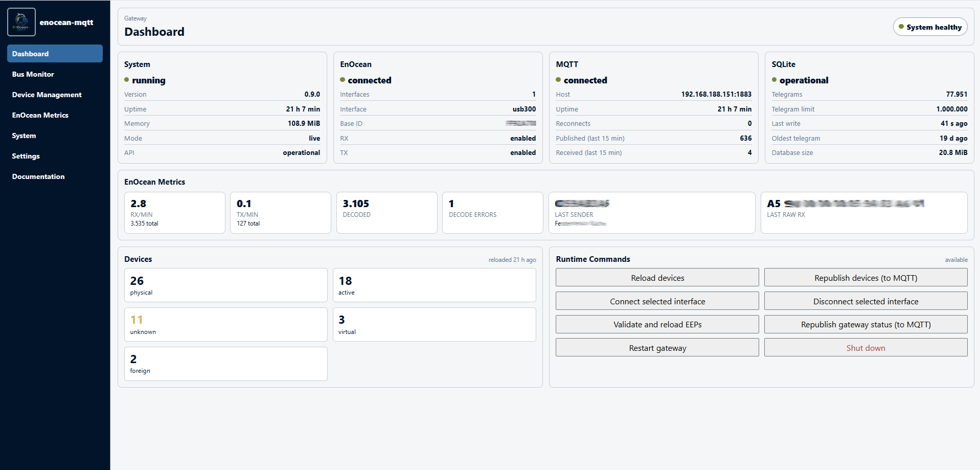
Task: Click the Telegrams count 77.951
Action: [956, 94]
